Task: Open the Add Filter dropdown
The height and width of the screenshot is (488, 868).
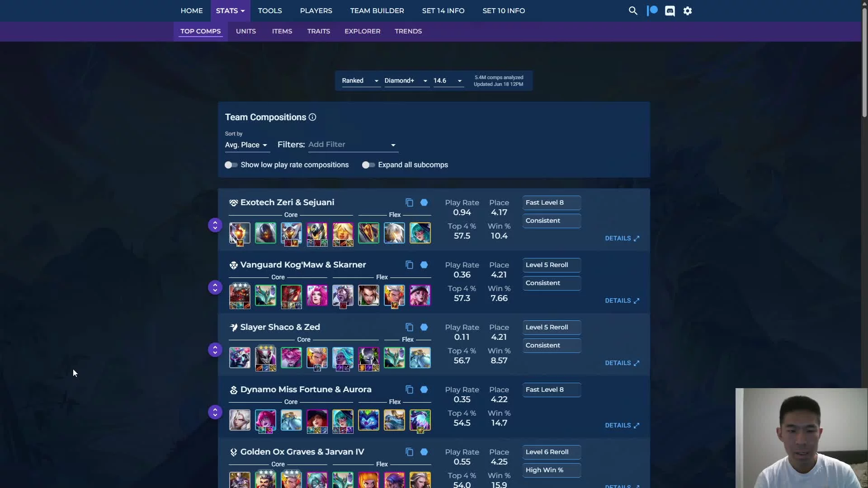Action: 353,145
